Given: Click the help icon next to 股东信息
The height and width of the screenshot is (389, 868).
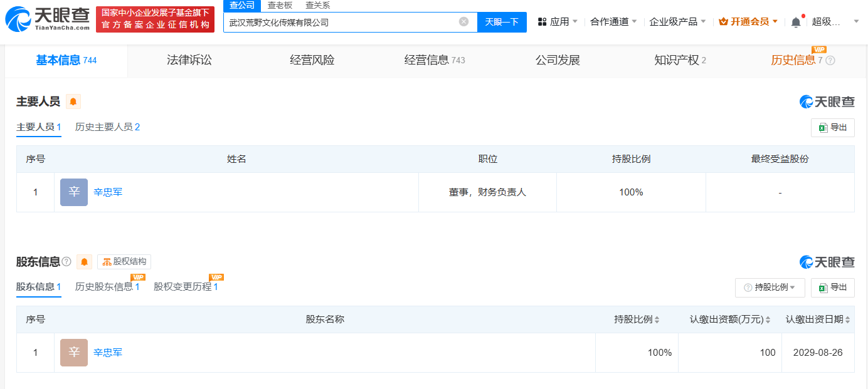Looking at the screenshot, I should coord(68,261).
